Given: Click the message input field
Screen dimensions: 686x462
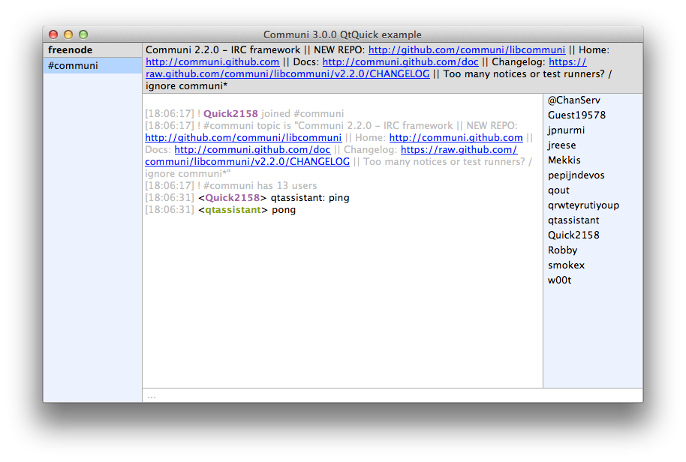Looking at the screenshot, I should pyautogui.click(x=392, y=396).
